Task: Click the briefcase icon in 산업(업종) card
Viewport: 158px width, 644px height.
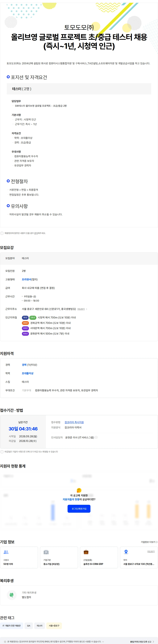Action: [x=86, y=552]
